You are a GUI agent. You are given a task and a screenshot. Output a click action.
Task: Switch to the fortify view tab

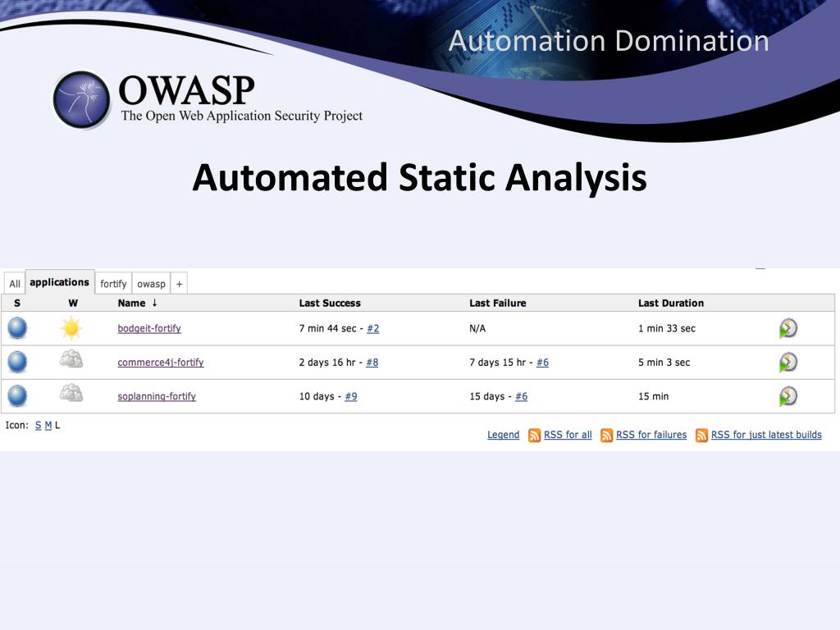coord(113,284)
